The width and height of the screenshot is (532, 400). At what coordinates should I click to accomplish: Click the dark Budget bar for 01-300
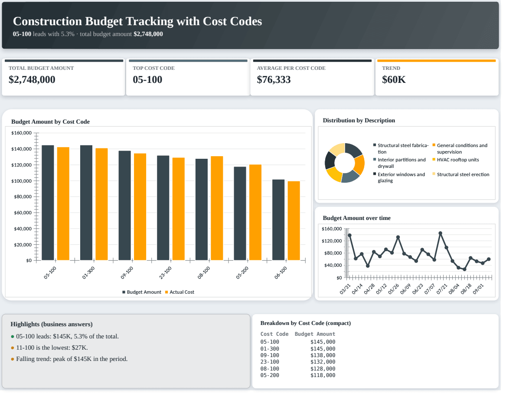click(86, 203)
